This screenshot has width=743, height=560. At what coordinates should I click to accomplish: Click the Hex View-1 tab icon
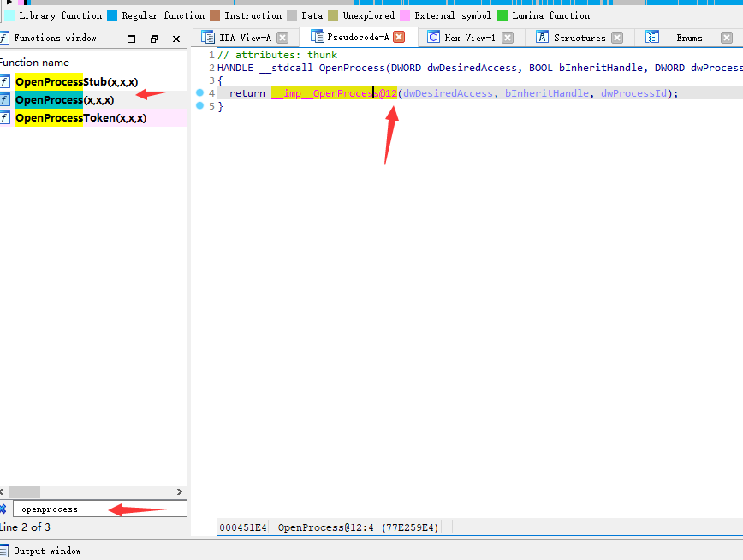click(433, 37)
